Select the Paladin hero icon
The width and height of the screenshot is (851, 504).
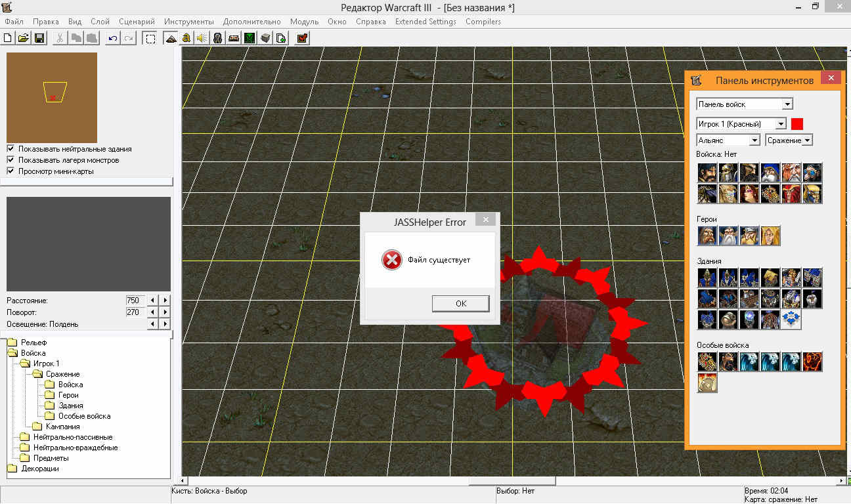(707, 236)
